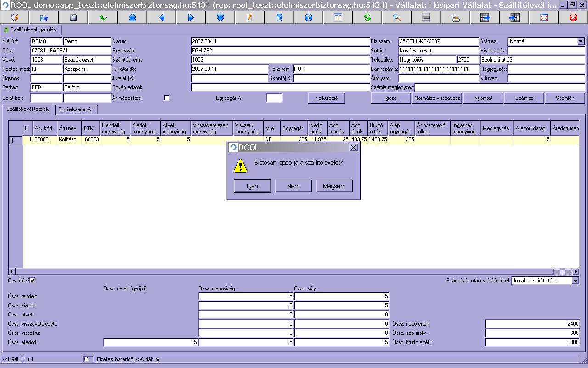Open the Státusz dropdown
This screenshot has width=588, height=368.
coord(581,41)
